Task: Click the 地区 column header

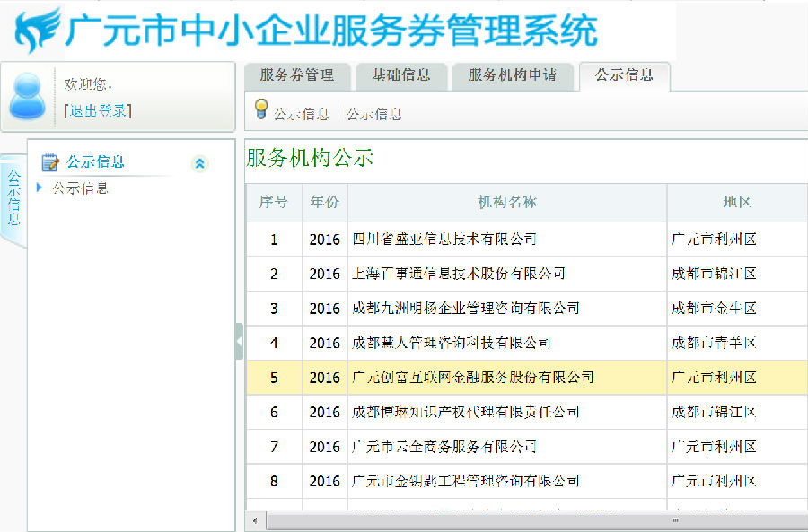Action: pos(736,203)
